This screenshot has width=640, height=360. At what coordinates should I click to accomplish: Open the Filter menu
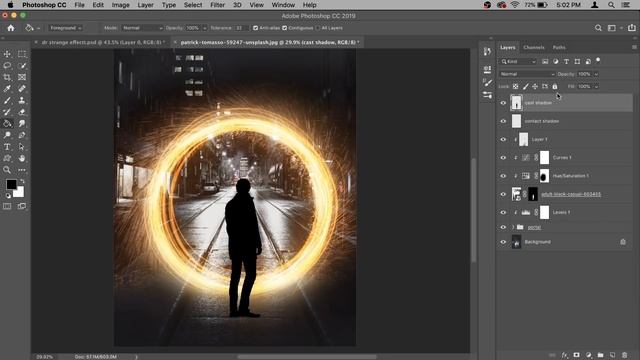(218, 5)
